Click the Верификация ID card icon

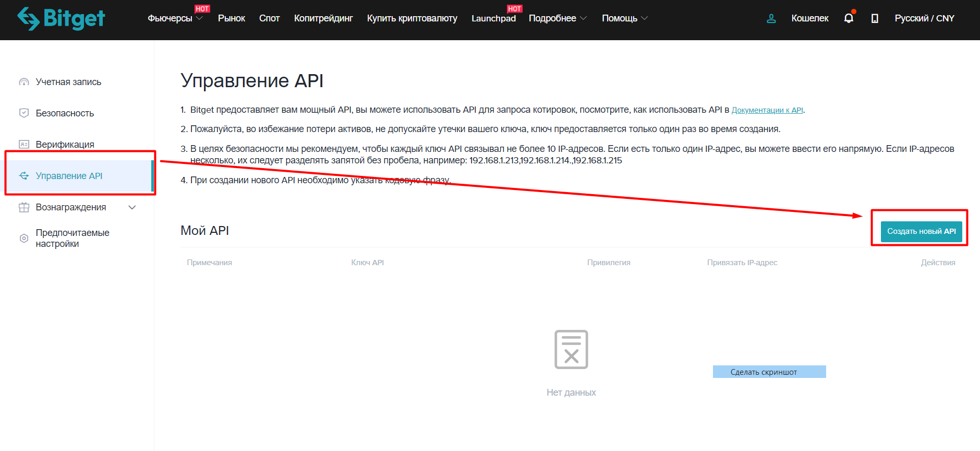(x=24, y=145)
